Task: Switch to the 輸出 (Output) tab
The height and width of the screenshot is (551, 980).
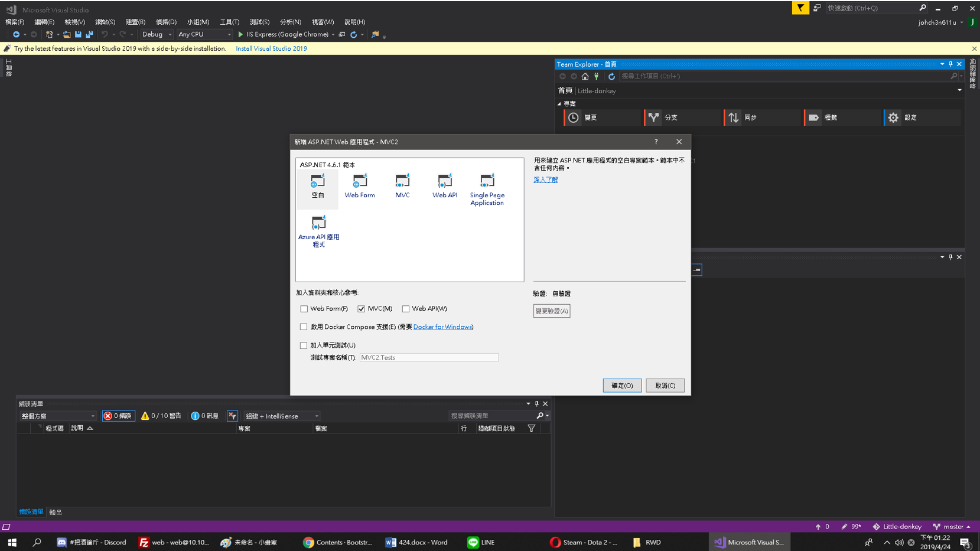Action: (x=56, y=512)
